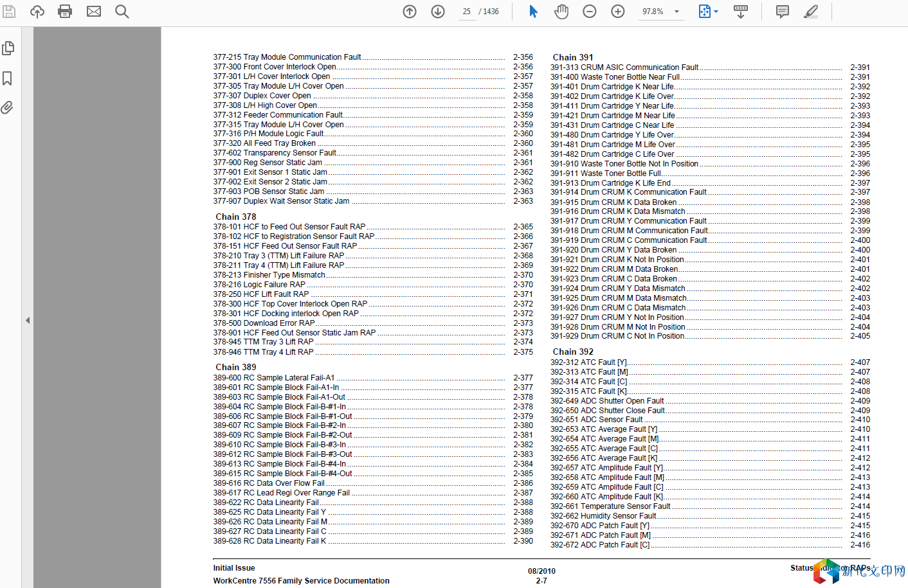This screenshot has height=588, width=908.
Task: Click the page number input field
Action: pyautogui.click(x=466, y=12)
